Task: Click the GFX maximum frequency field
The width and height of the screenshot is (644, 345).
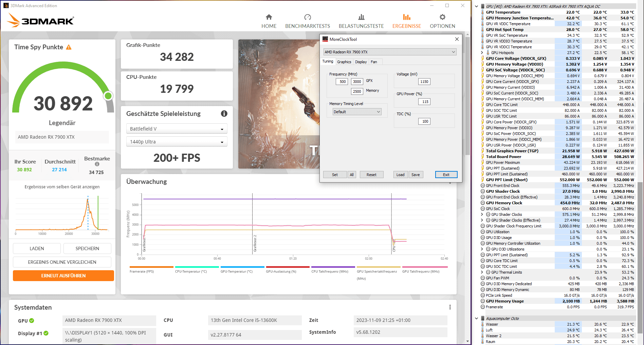Action: pos(357,82)
